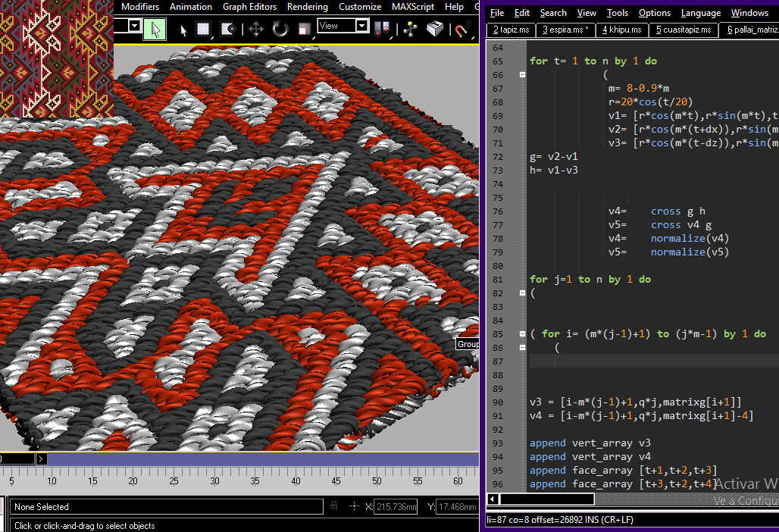Viewport: 779px width, 532px height.
Task: Click "for j=1 to n by 1 do"
Action: (590, 279)
